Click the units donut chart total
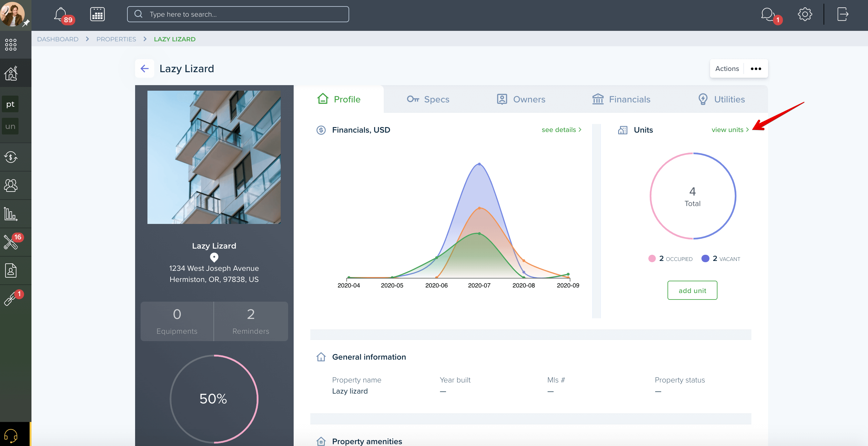Viewport: 868px width, 446px height. click(692, 196)
